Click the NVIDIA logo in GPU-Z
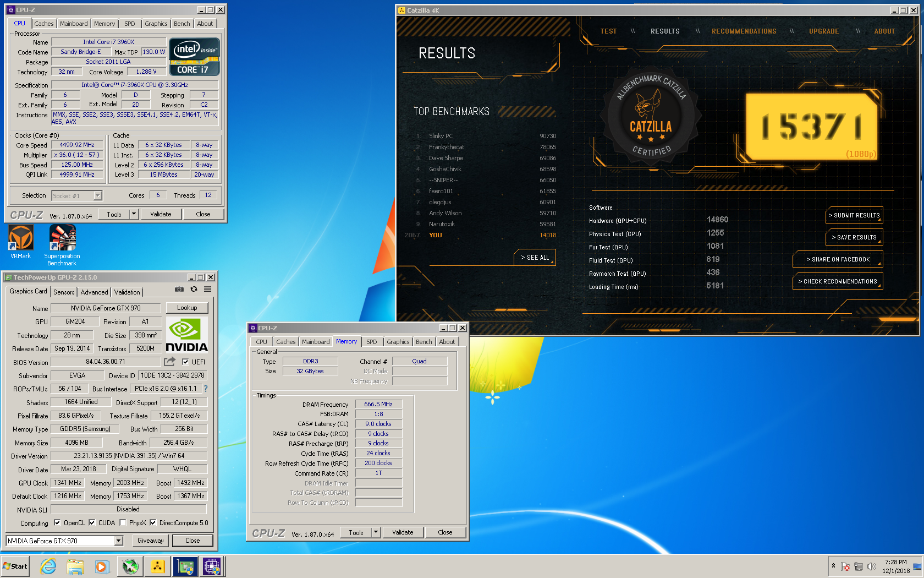 pos(186,335)
